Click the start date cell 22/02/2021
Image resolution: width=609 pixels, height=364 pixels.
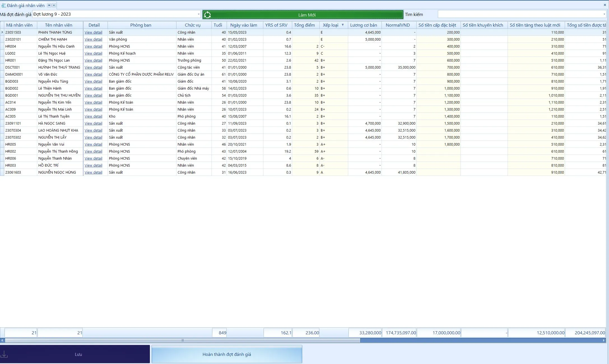[x=245, y=60]
